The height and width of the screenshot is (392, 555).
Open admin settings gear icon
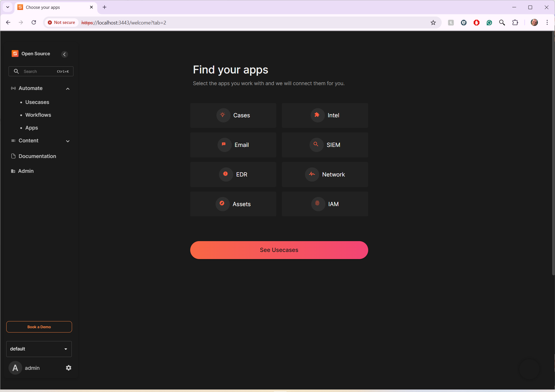[69, 368]
